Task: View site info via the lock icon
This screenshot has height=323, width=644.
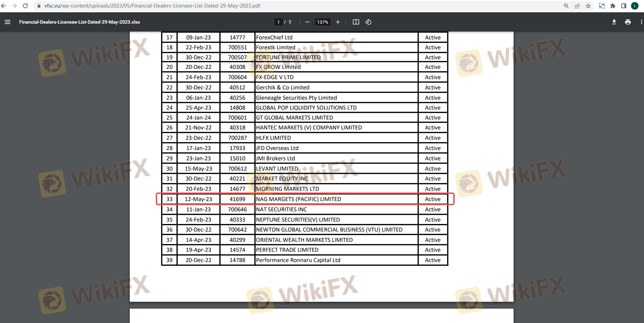Action: (x=39, y=6)
